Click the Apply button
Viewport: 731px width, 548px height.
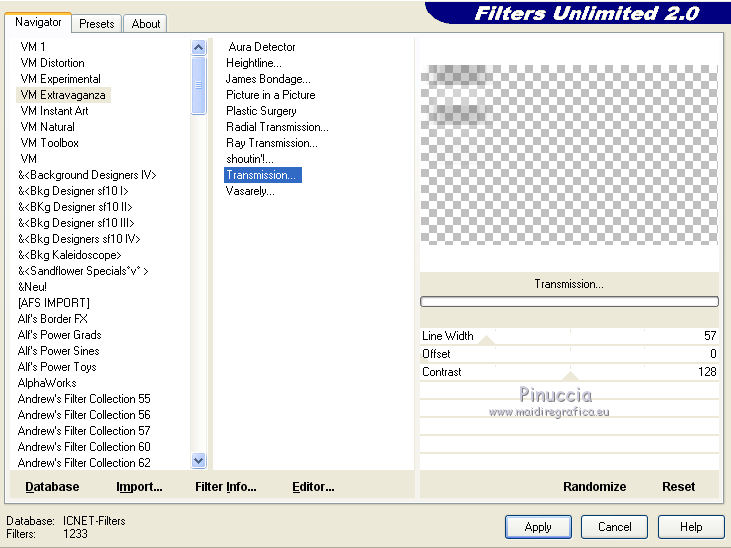pos(538,527)
